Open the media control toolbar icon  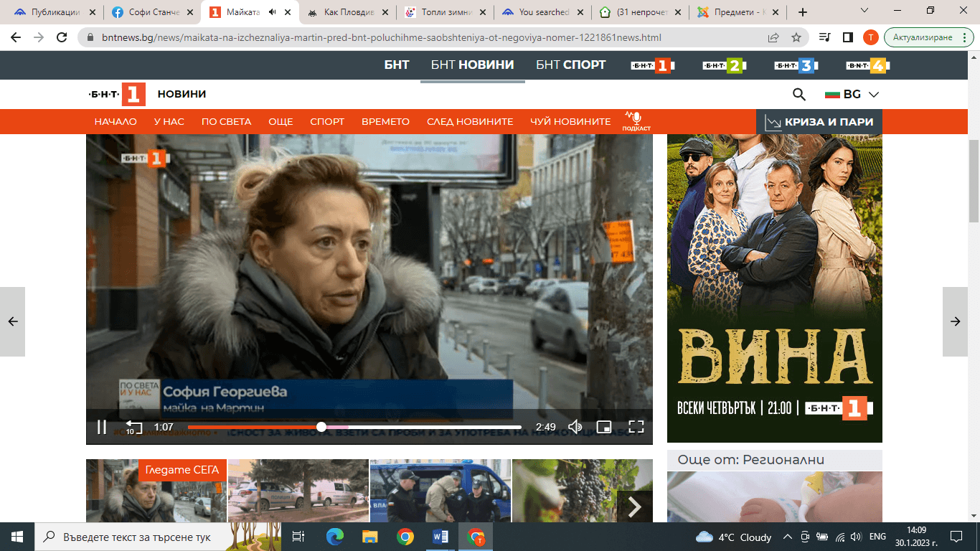click(826, 37)
